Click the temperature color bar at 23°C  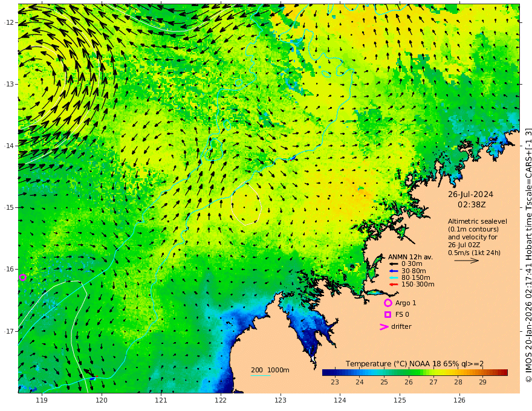point(335,373)
